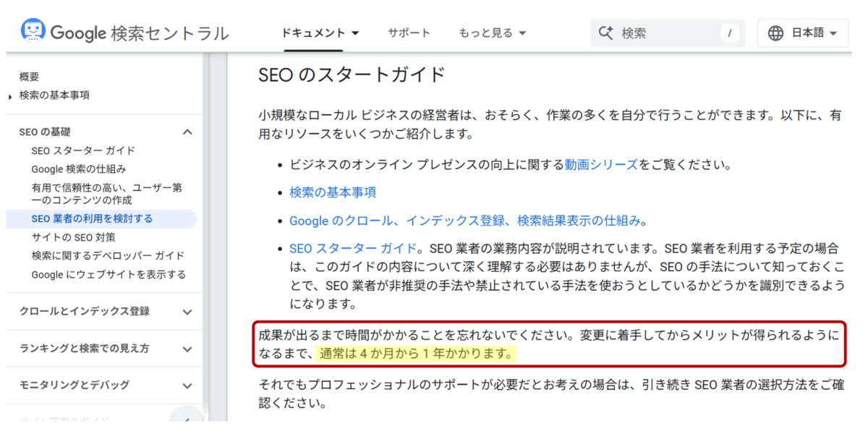This screenshot has height=434, width=868.
Task: Select the サポート menu item
Action: tap(409, 33)
